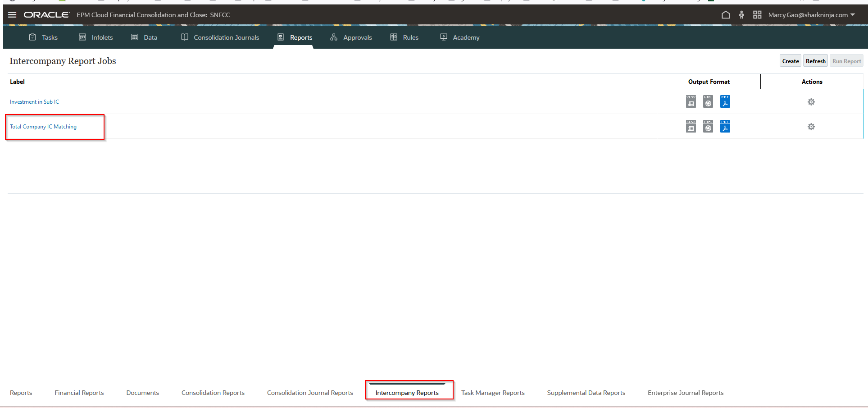Click the Label column header
This screenshot has width=868, height=408.
[18, 82]
